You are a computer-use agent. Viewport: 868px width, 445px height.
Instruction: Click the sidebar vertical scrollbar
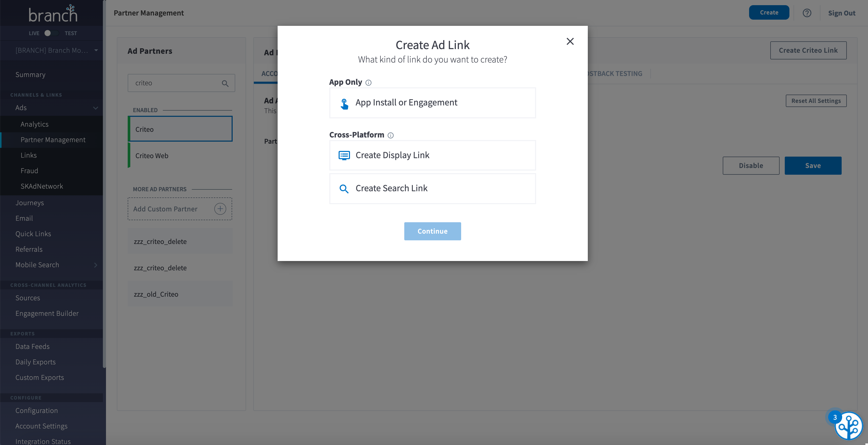[x=104, y=183]
